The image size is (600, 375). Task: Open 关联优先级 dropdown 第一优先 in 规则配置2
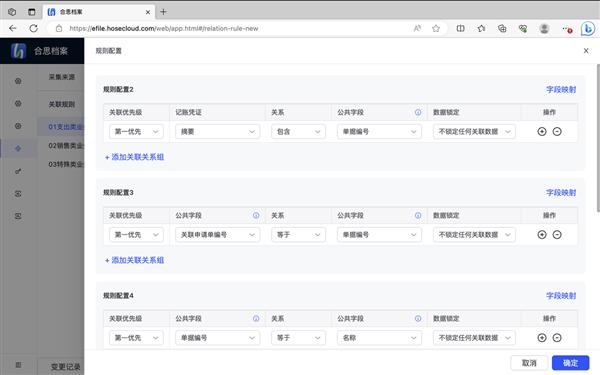click(x=136, y=132)
